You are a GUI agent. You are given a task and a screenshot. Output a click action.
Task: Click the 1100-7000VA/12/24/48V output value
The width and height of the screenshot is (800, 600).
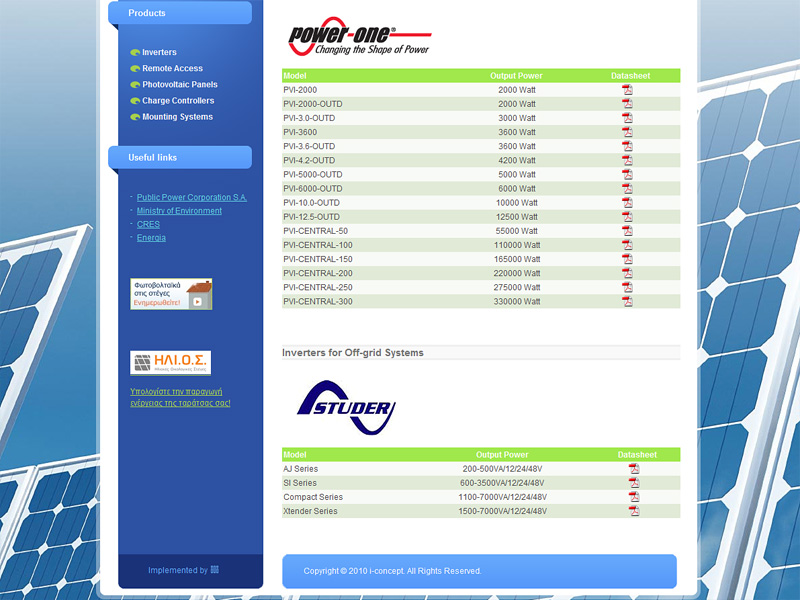click(x=503, y=497)
